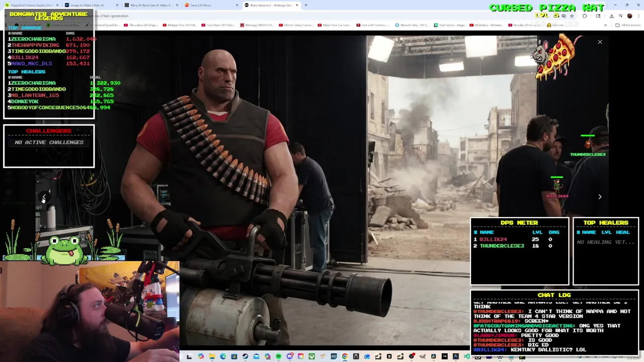This screenshot has width=644, height=362.
Task: Switch to Chrome on the taskbar
Action: [x=345, y=357]
